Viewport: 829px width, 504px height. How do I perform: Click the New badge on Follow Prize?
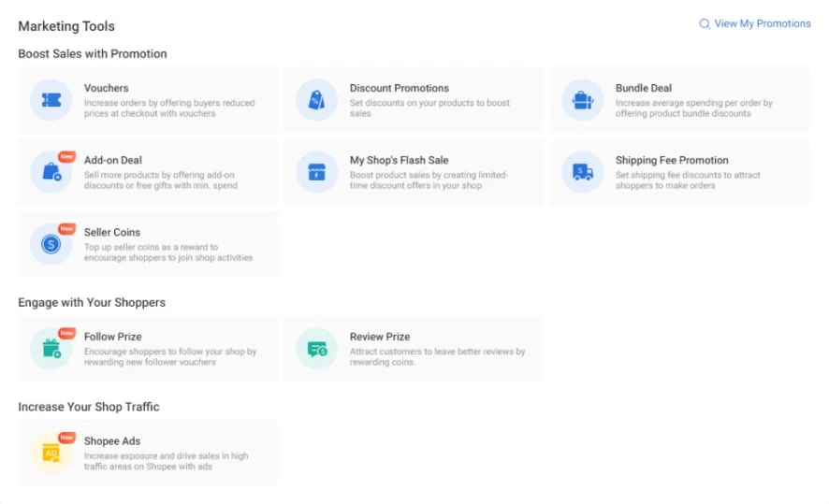point(66,333)
